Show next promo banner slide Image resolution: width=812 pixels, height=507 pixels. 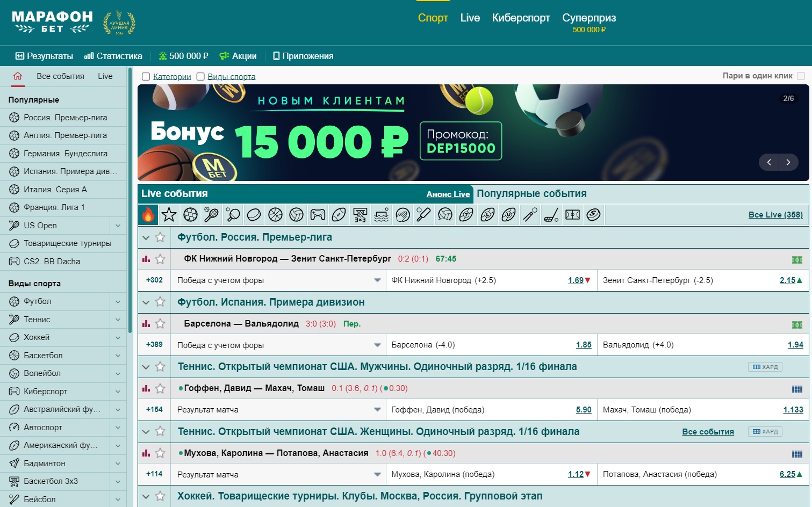(x=788, y=162)
